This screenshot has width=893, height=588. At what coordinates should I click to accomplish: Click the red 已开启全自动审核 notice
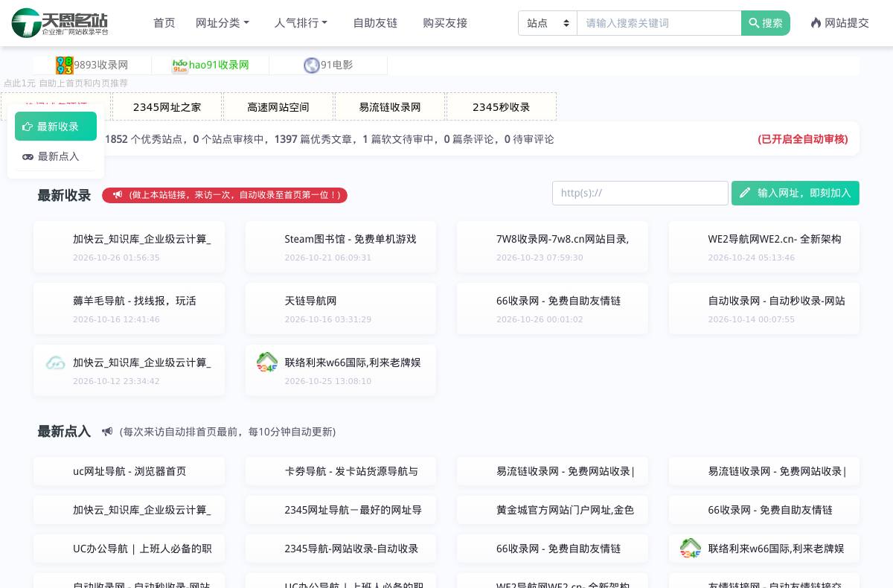803,139
